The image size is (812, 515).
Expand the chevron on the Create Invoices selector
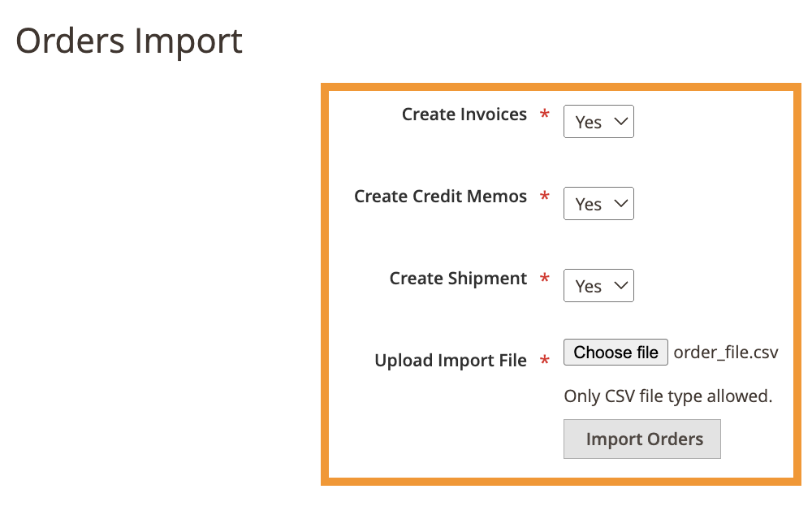click(x=620, y=122)
